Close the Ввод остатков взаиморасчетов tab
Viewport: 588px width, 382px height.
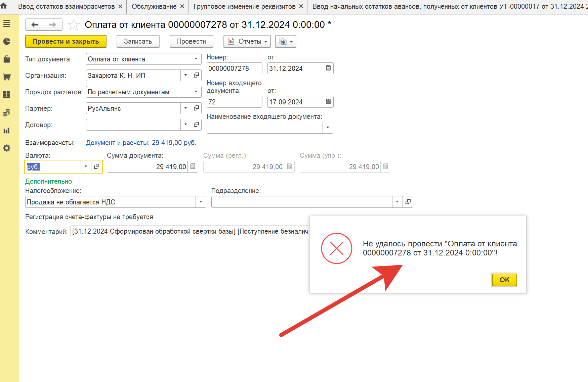[120, 6]
